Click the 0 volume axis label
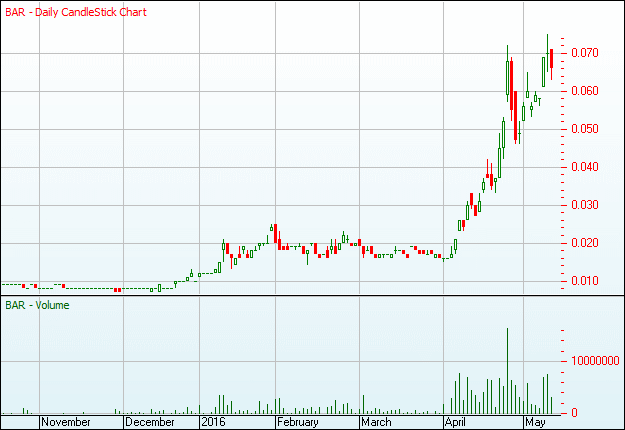This screenshot has width=625, height=430. (x=574, y=413)
